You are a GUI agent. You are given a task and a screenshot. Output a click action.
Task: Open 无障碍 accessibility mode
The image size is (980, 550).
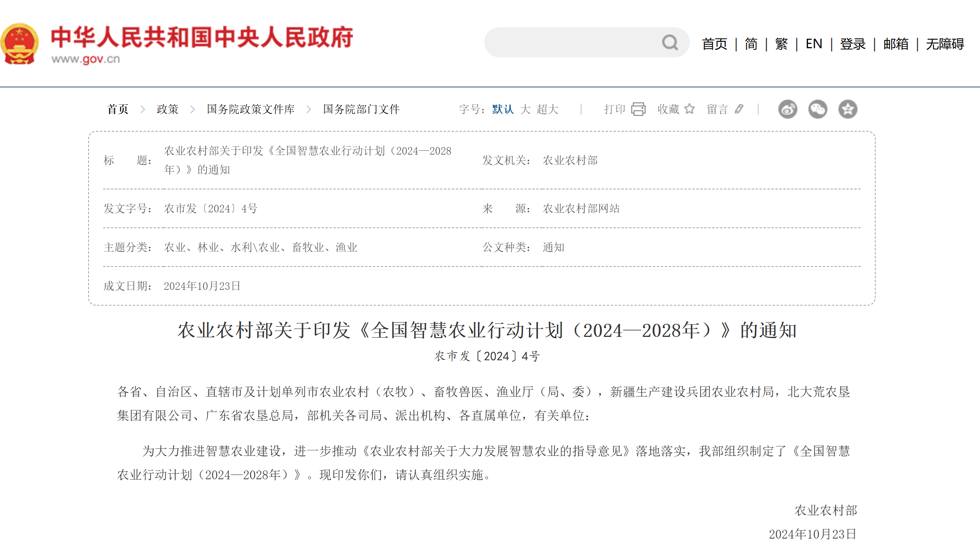point(945,44)
